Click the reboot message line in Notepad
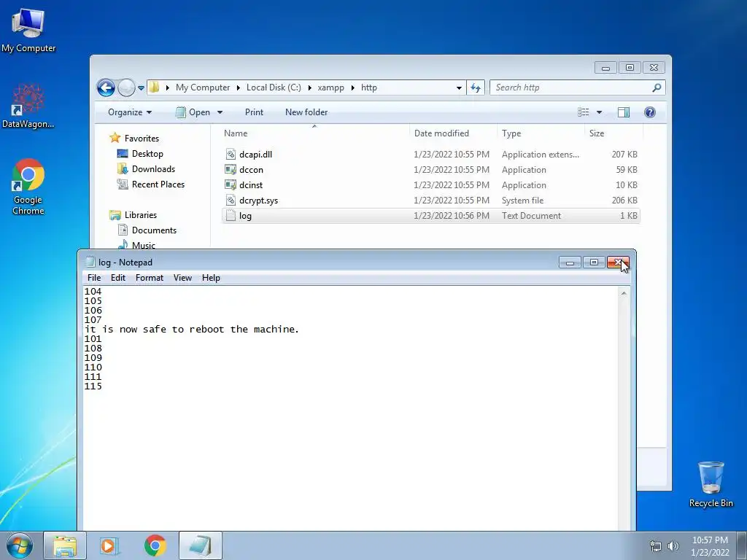The image size is (747, 560). tap(192, 330)
